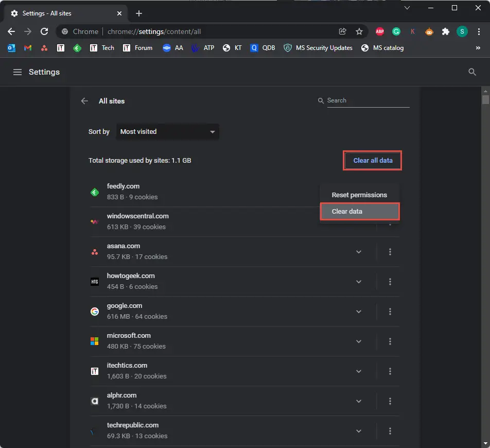Click the Clear all data button
Viewport: 490px width, 448px height.
373,160
